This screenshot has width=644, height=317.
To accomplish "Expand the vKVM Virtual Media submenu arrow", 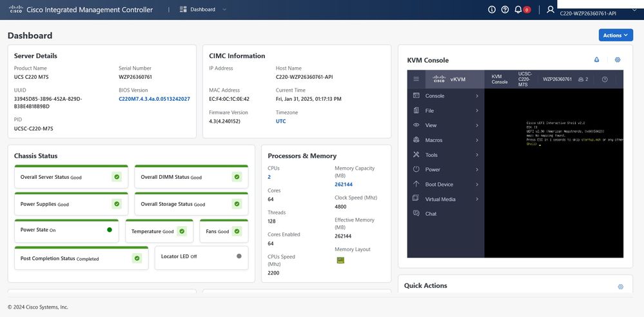I will [477, 199].
